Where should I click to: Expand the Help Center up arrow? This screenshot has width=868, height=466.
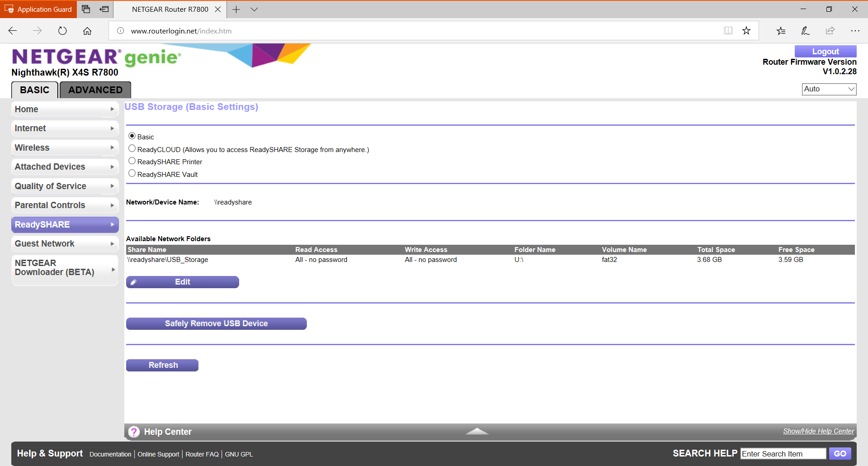[477, 431]
